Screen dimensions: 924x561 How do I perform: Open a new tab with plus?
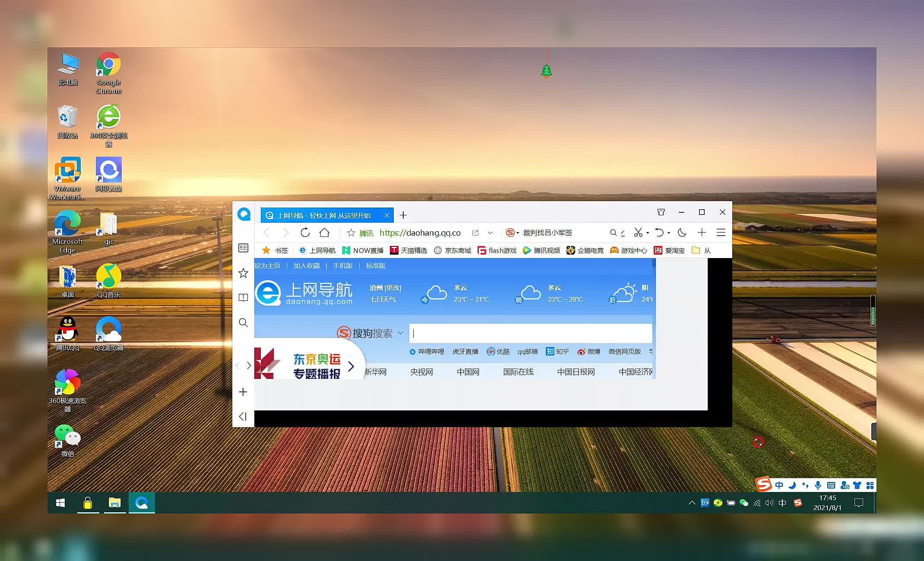point(403,215)
